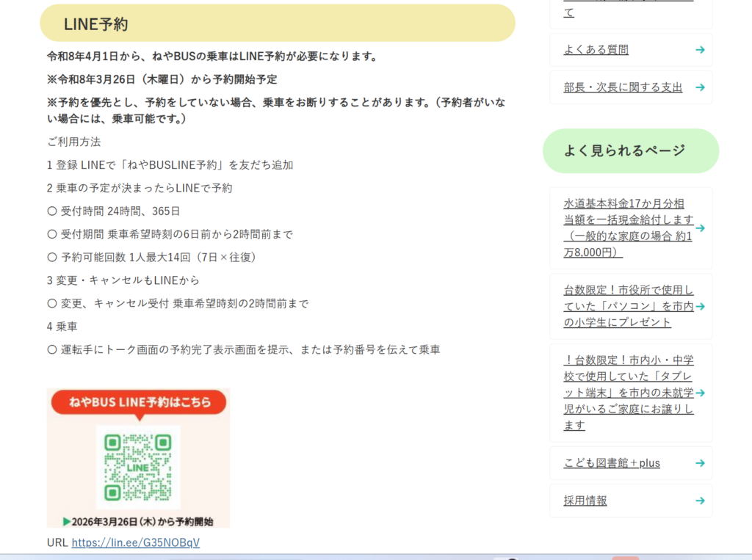Screen dimensions: 752x560
Task: Click the text 令和8年4月1日から、ねやBUSの乗車はLINE予約が必要になります。
Action: pyautogui.click(x=214, y=56)
